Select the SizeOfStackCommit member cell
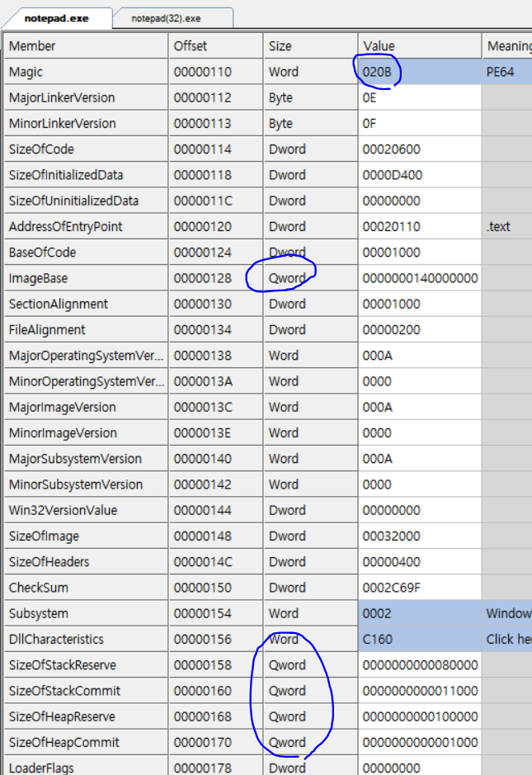The image size is (532, 775). (x=86, y=691)
